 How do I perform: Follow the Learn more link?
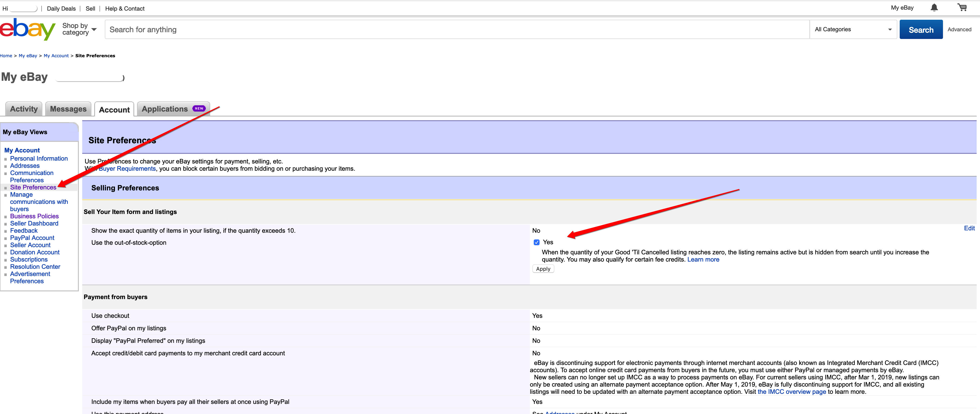pyautogui.click(x=703, y=259)
